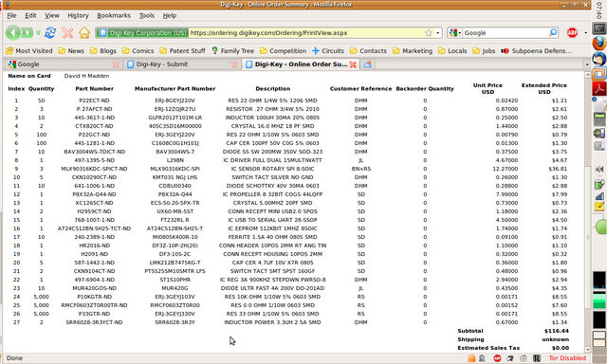The width and height of the screenshot is (607, 364).
Task: Open the File menu
Action: pos(11,15)
